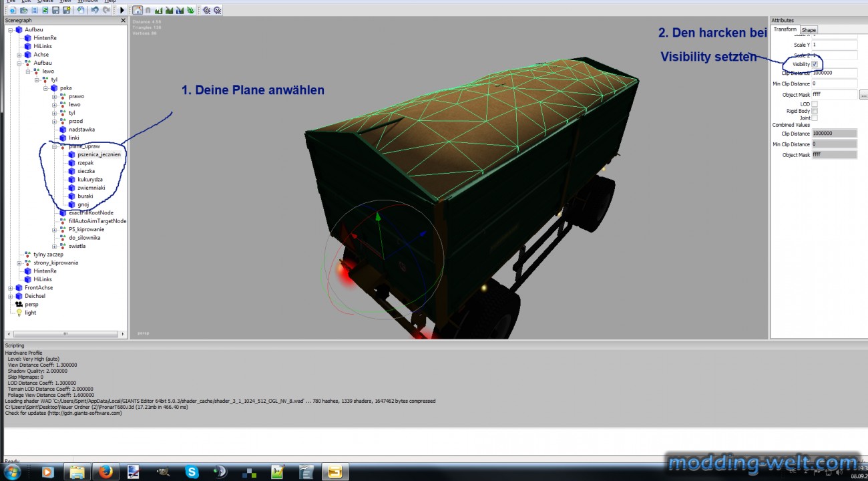
Task: Expand the FrontAchse node
Action: 11,288
